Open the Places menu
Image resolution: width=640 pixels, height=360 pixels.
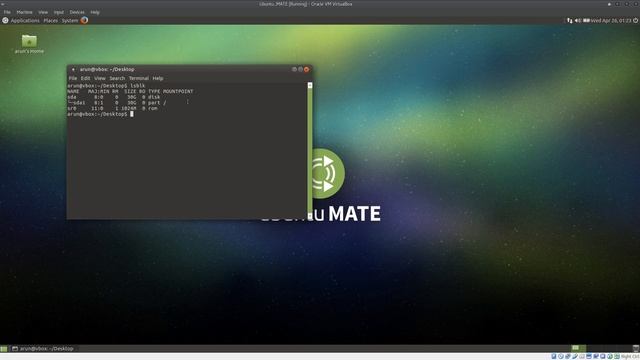click(51, 20)
